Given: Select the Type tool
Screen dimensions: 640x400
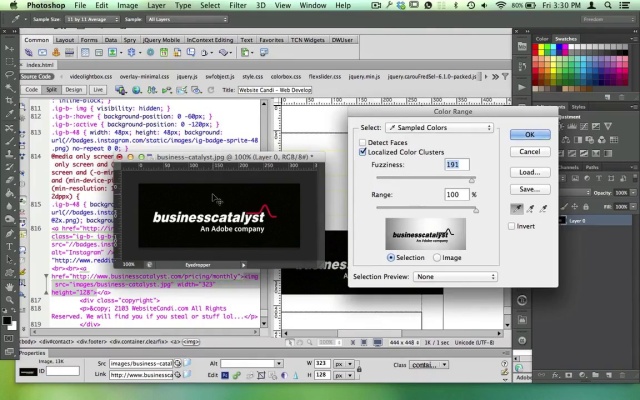Looking at the screenshot, I should click(9, 247).
